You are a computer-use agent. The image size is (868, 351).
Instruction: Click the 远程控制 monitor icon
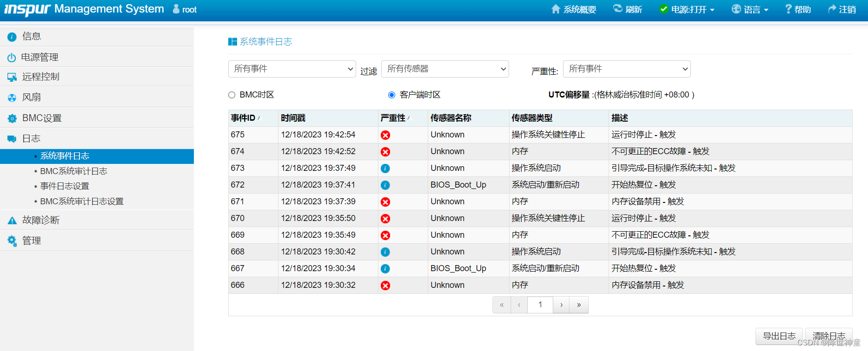pos(12,77)
